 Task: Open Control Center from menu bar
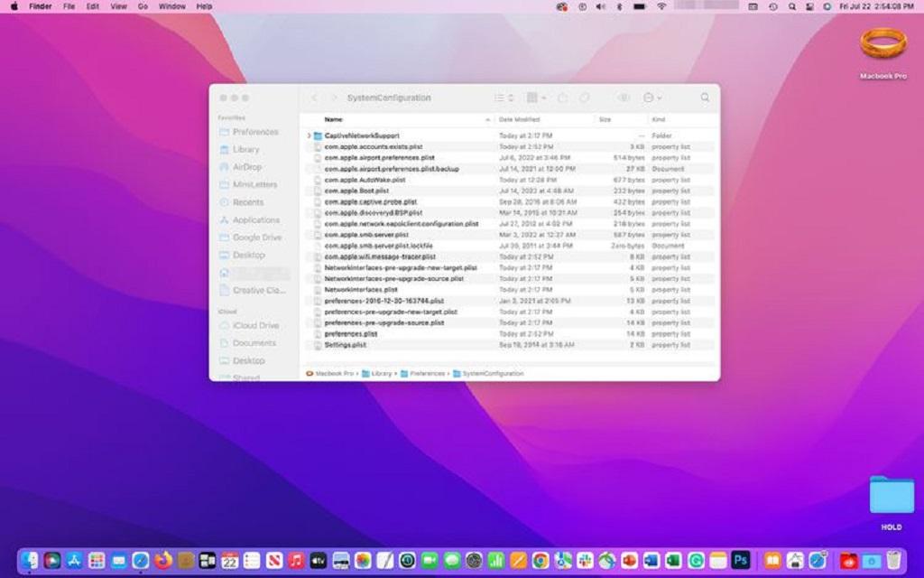click(x=809, y=6)
